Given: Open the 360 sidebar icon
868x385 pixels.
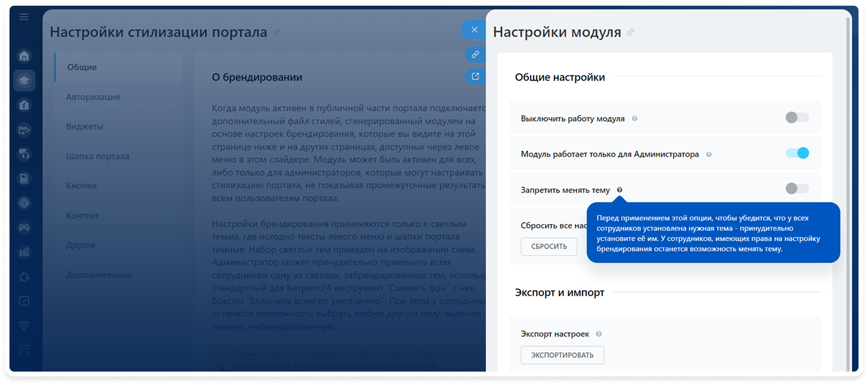Looking at the screenshot, I should click(24, 129).
